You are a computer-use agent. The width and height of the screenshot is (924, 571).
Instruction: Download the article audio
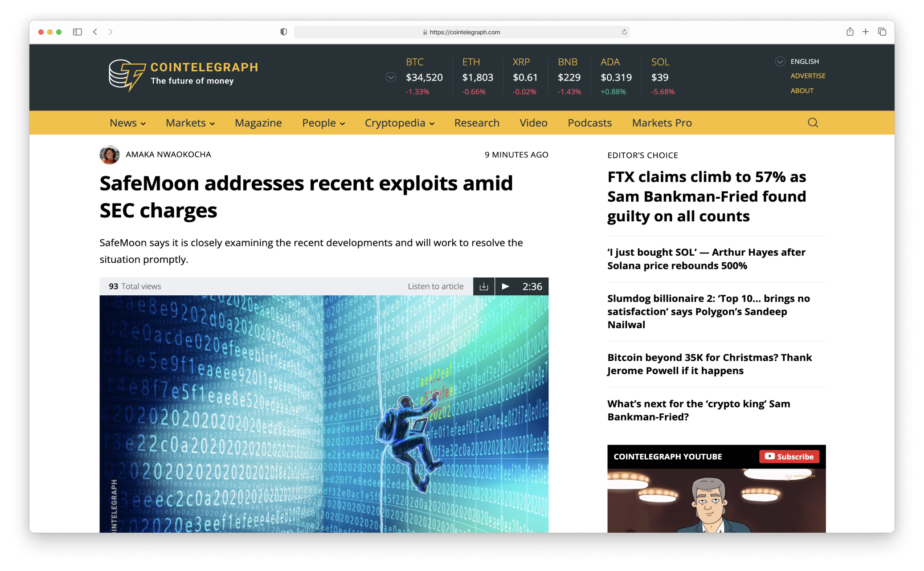pos(484,286)
